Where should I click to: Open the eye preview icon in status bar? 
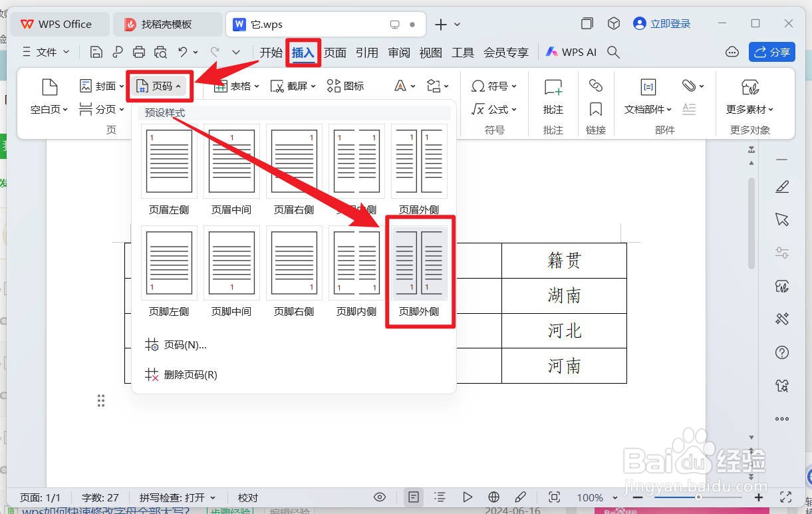380,497
